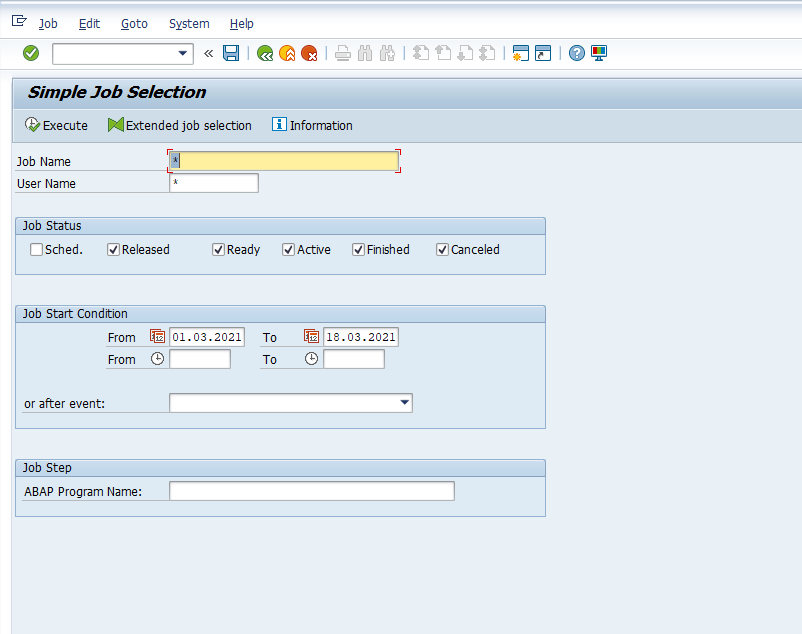The image size is (802, 634).
Task: Open Help with the question mark icon
Action: 577,53
